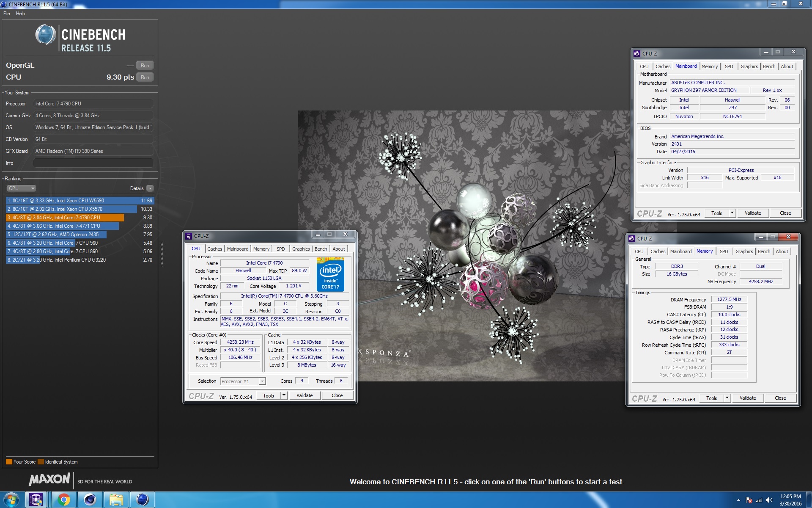
Task: Click the Cinebench logo sphere icon
Action: click(x=46, y=35)
